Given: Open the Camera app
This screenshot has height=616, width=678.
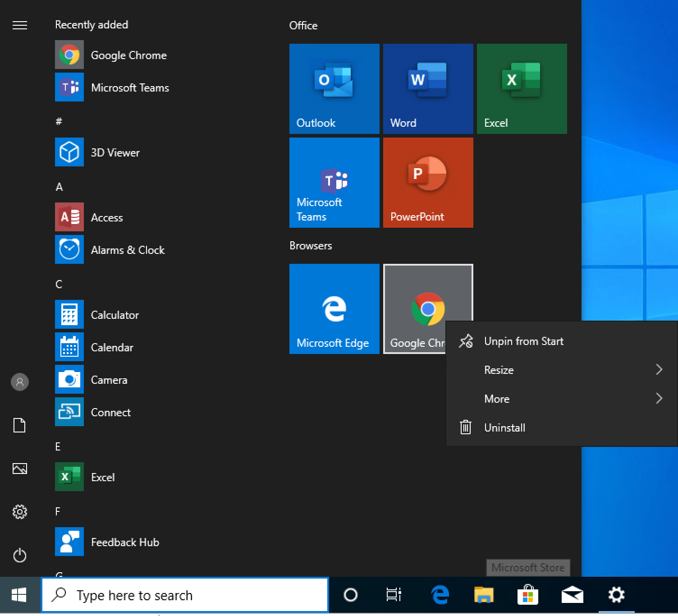Looking at the screenshot, I should (109, 380).
